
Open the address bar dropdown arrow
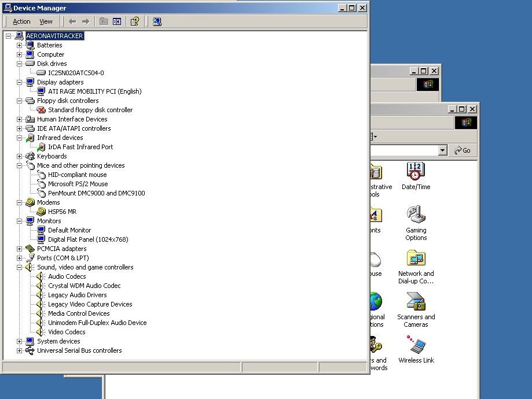coord(442,150)
